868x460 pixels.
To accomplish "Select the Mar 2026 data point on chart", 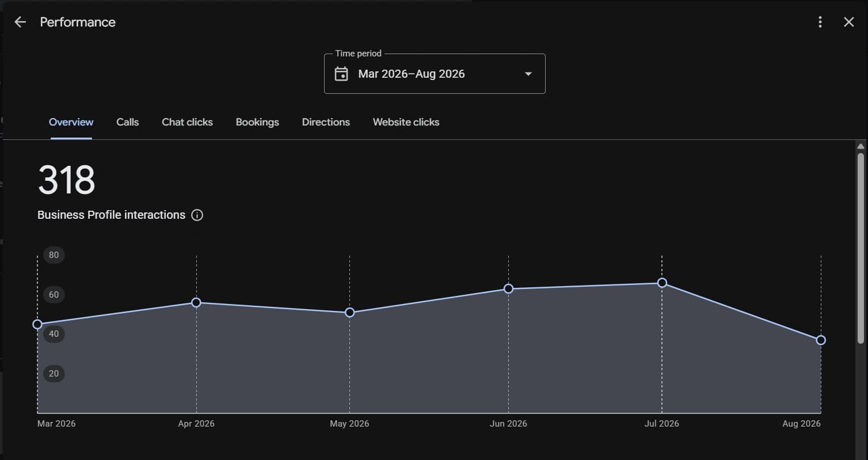I will pos(37,324).
